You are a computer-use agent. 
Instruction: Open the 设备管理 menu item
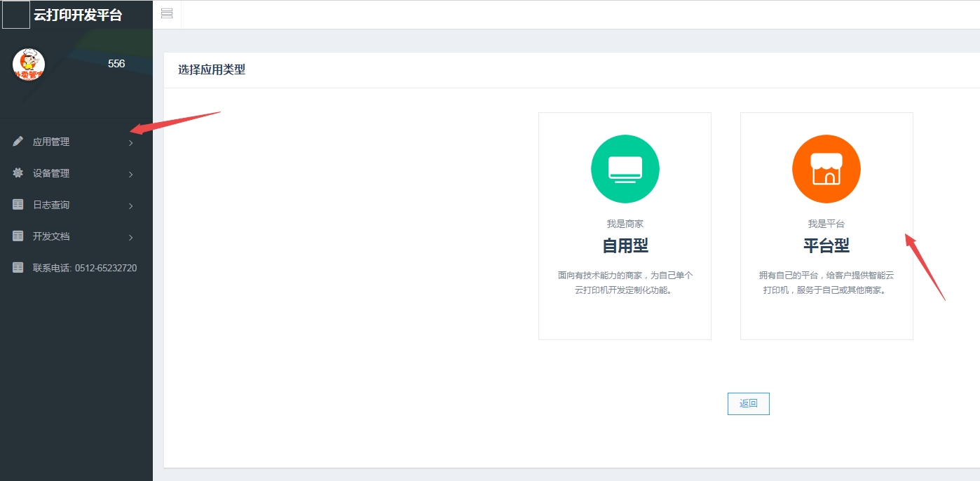[x=76, y=173]
